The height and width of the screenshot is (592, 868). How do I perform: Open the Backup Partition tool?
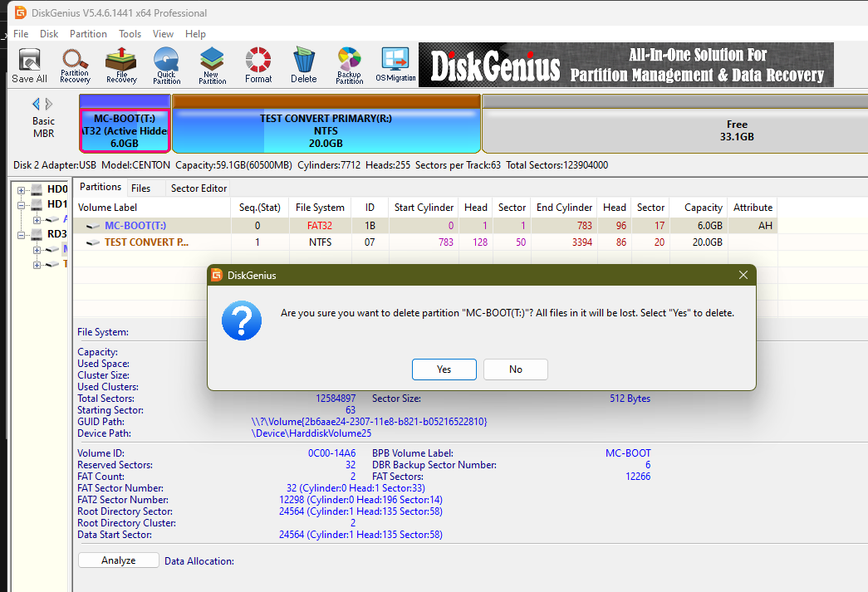pyautogui.click(x=350, y=66)
